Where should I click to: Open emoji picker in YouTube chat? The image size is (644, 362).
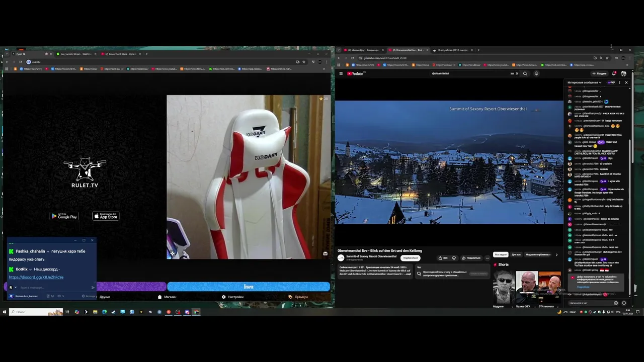pyautogui.click(x=616, y=303)
